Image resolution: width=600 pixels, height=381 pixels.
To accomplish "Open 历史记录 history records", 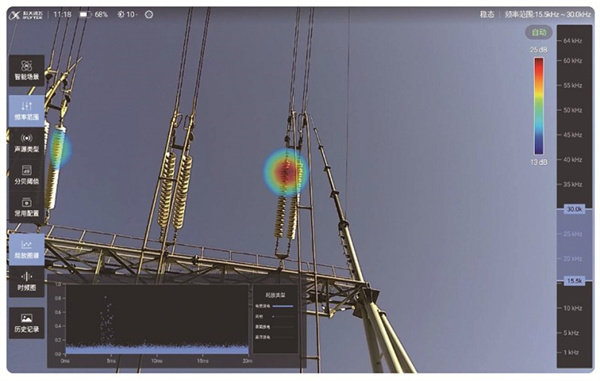I will click(26, 323).
